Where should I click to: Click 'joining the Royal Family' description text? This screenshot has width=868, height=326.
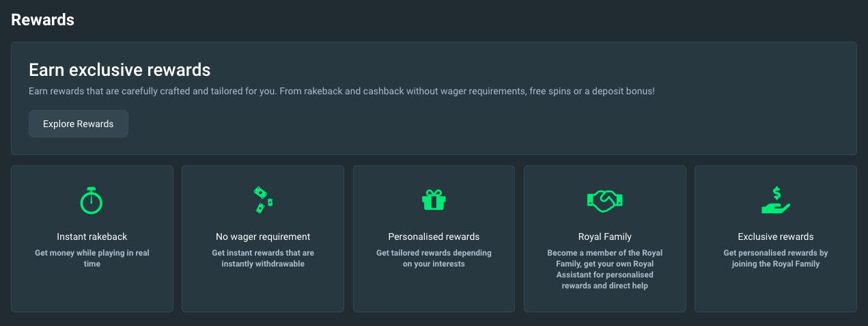click(x=776, y=258)
